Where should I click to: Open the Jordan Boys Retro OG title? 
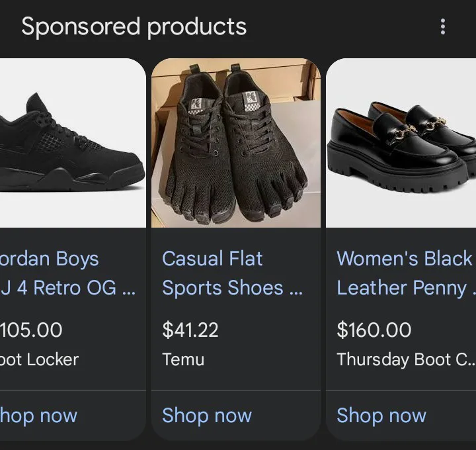point(66,273)
